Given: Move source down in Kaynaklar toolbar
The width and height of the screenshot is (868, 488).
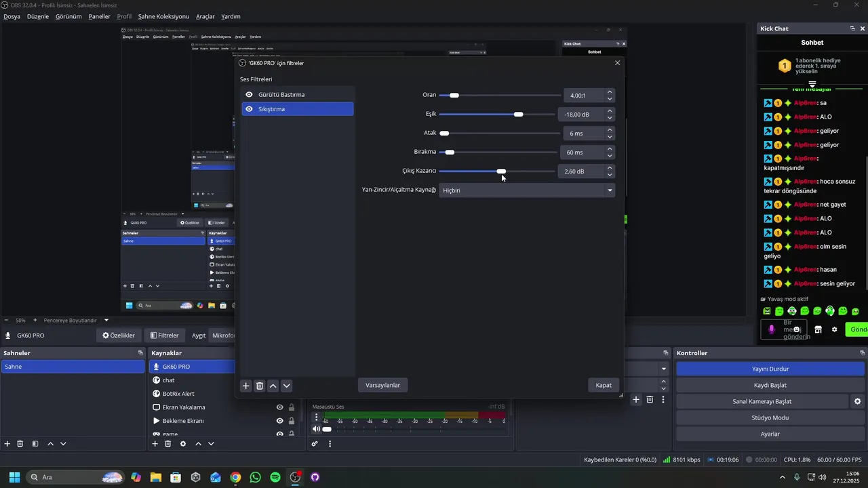Looking at the screenshot, I should 211,444.
